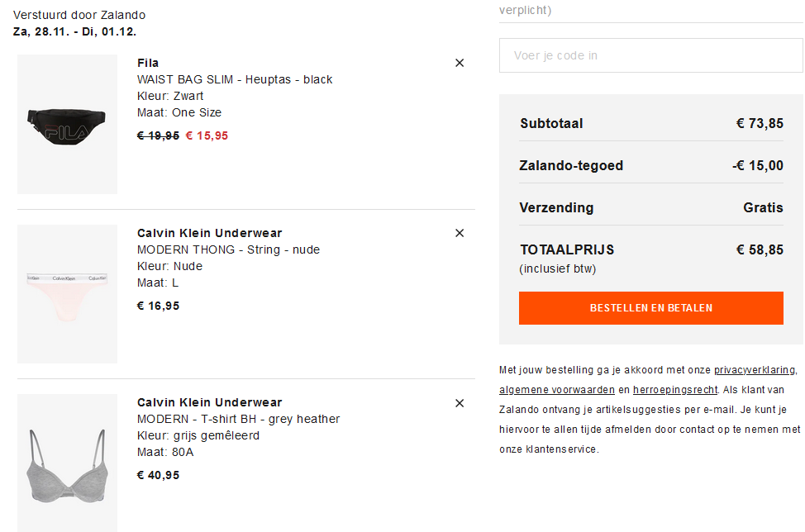Open the nude thong product image
Viewport: 805px width, 532px height.
click(x=67, y=294)
